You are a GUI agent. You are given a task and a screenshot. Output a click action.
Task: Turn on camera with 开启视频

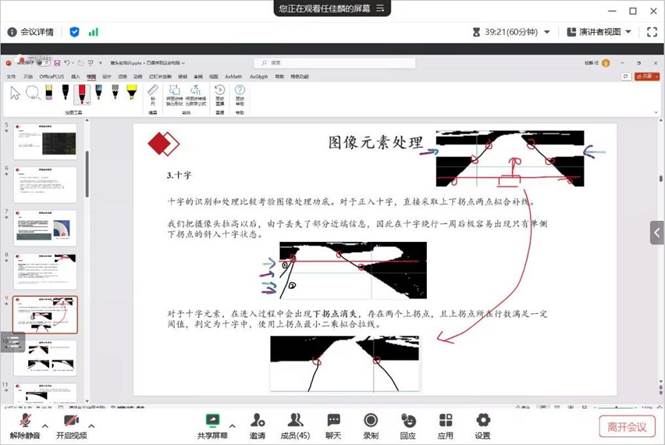tap(71, 424)
